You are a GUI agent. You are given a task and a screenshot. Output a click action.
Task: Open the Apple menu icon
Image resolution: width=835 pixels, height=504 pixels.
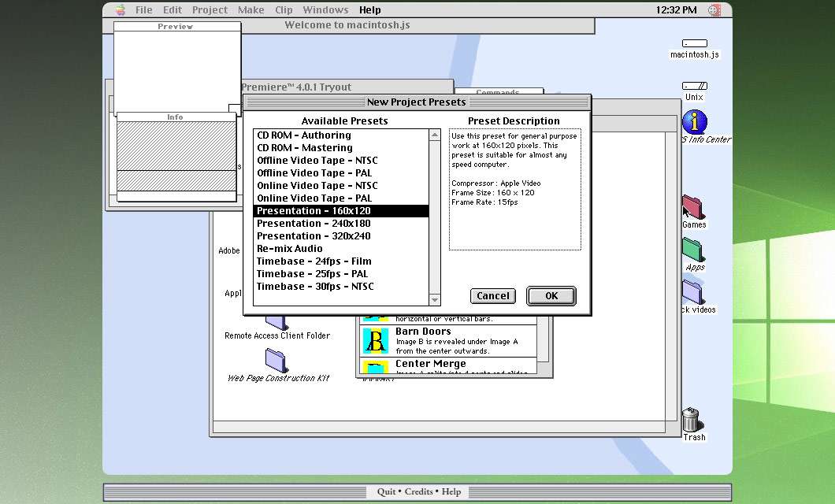pyautogui.click(x=121, y=9)
